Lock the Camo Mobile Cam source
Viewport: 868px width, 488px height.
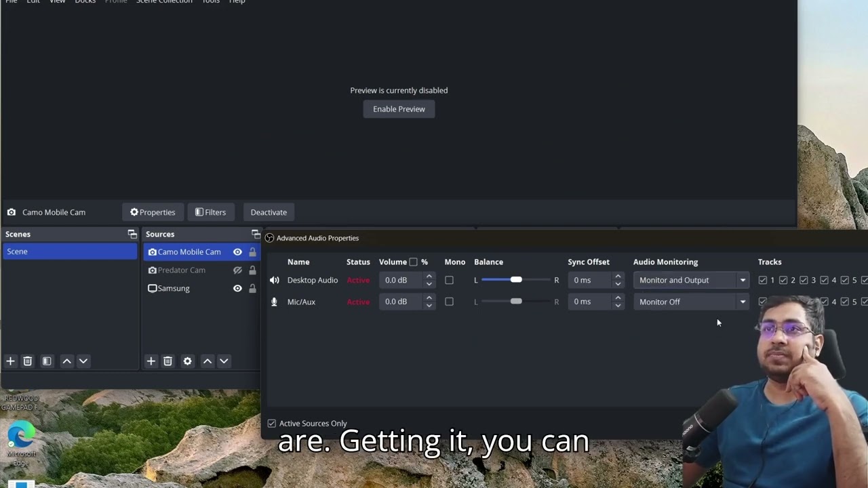click(252, 252)
